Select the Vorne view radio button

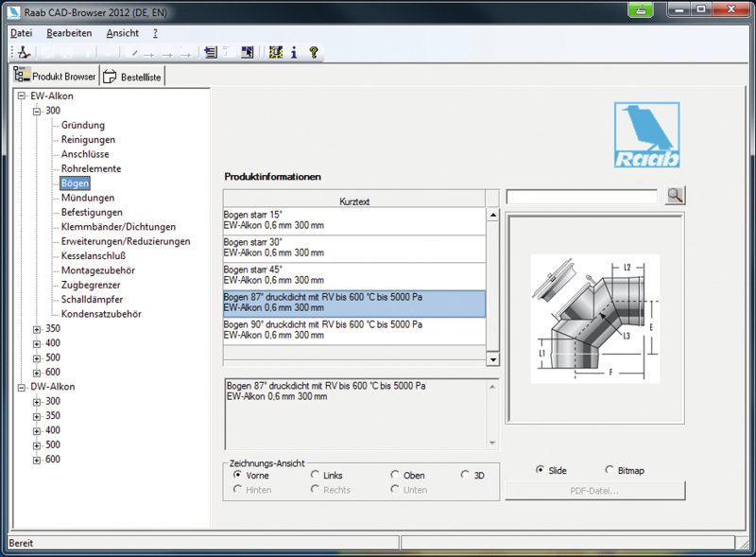coord(237,475)
